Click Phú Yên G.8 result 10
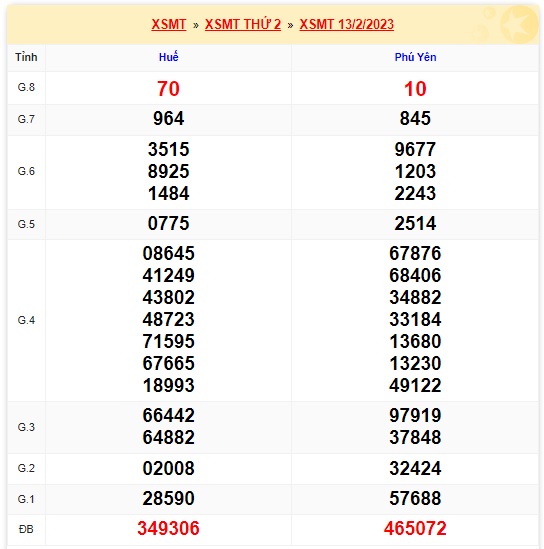544x549 pixels. (x=415, y=89)
